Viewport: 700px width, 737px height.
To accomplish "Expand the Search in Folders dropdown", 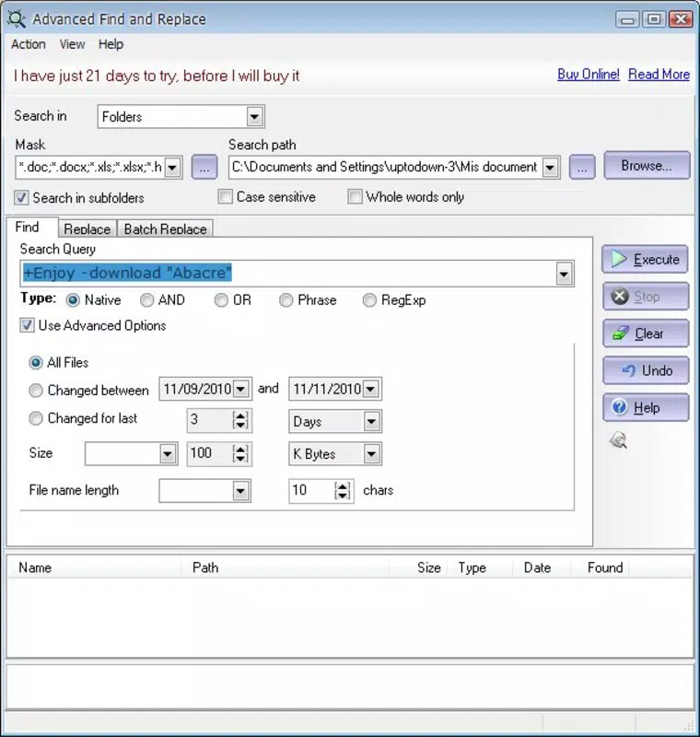I will (254, 117).
